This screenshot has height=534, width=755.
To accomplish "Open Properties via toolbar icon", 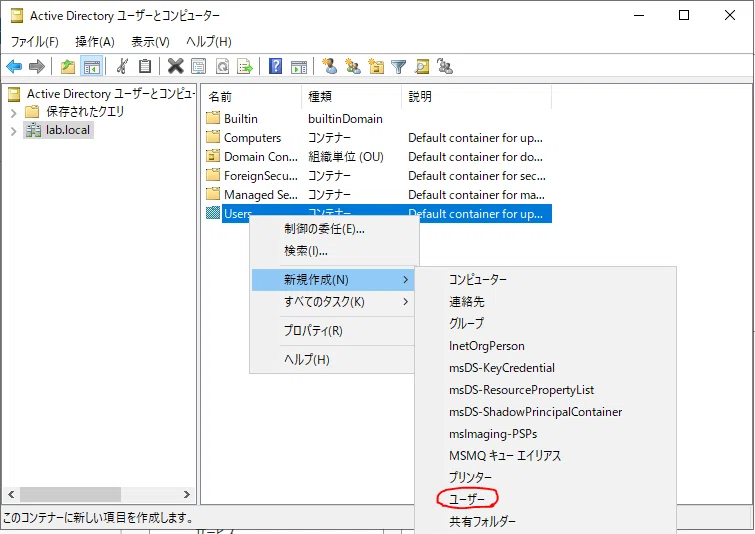I will 198,66.
